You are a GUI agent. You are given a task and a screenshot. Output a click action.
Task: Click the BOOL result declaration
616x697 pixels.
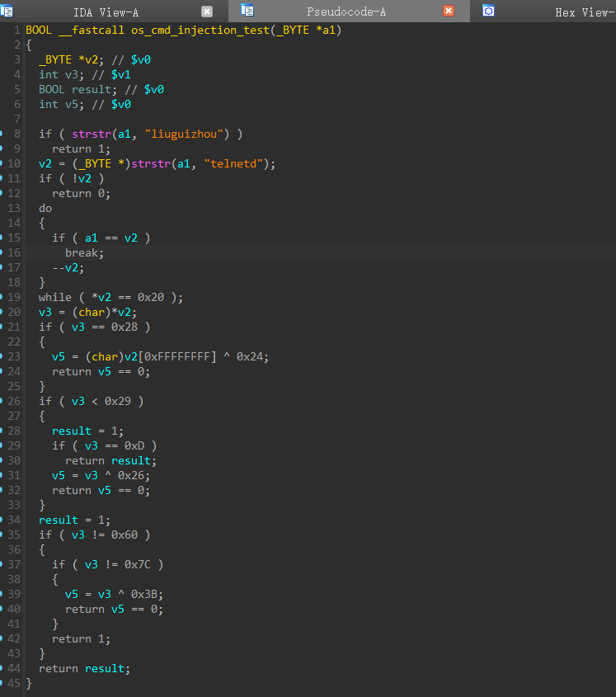[78, 89]
